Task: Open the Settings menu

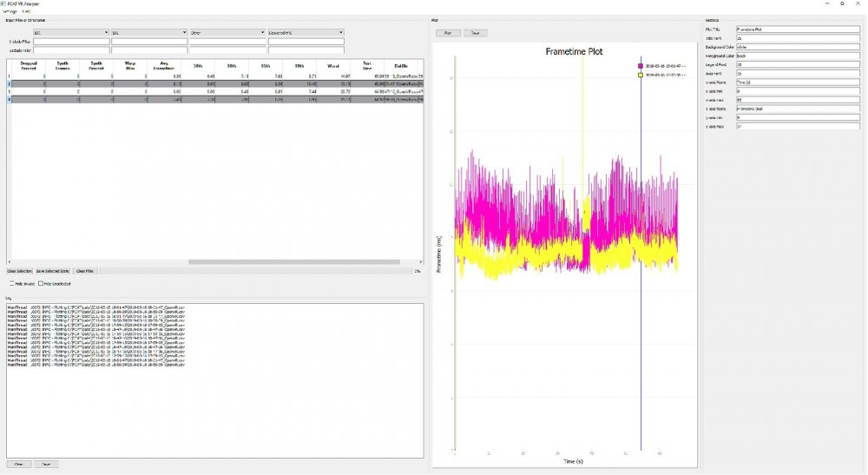Action: (10, 10)
